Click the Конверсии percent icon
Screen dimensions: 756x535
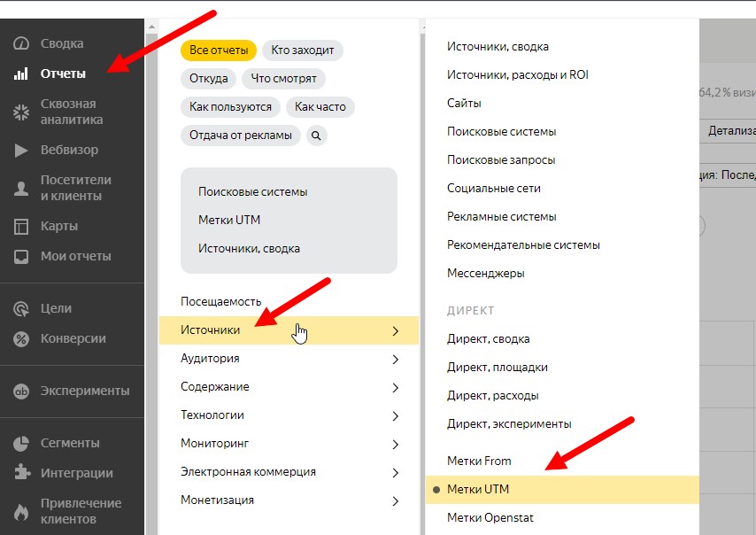click(22, 338)
